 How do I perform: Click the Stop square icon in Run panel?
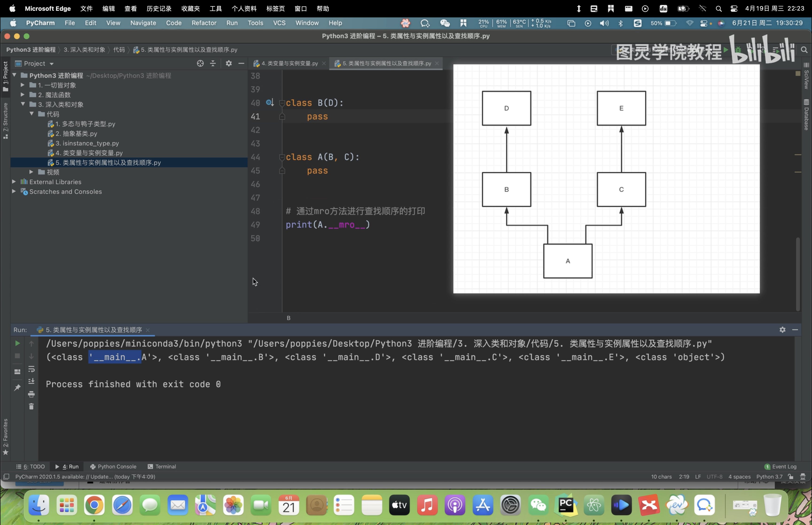coord(17,356)
